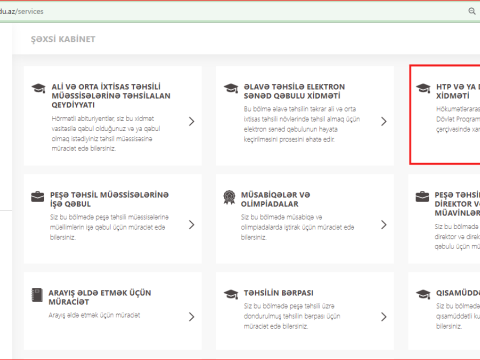480x360 pixels.
Task: Click graduation cap icon of Əlavə Təhsilə card
Action: point(231,88)
